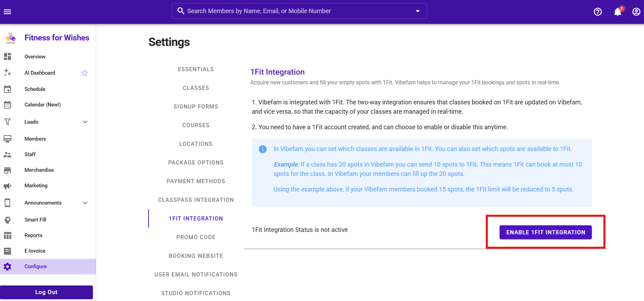Open the hamburger navigation menu

[7, 12]
